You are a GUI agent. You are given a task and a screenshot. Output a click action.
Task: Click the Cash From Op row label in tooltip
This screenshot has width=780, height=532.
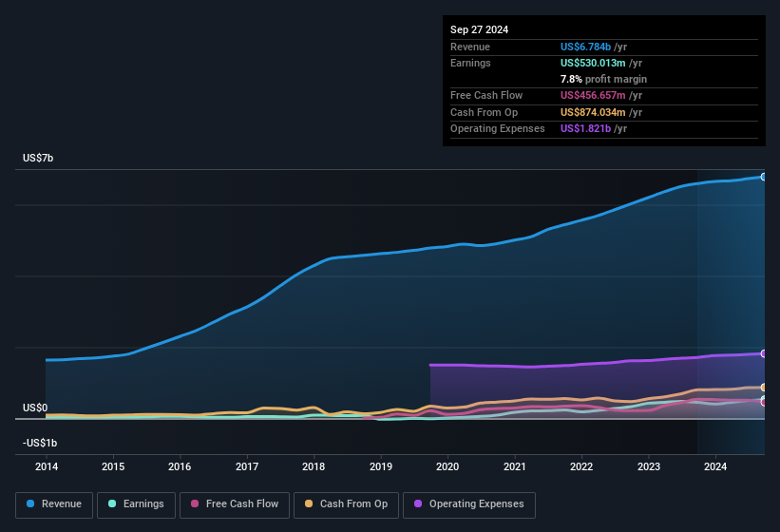[x=484, y=112]
